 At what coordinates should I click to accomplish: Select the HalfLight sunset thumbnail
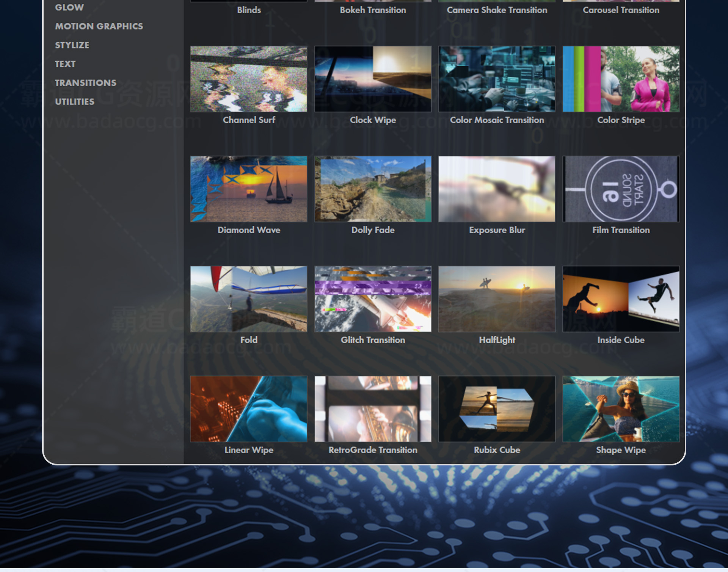pyautogui.click(x=497, y=299)
